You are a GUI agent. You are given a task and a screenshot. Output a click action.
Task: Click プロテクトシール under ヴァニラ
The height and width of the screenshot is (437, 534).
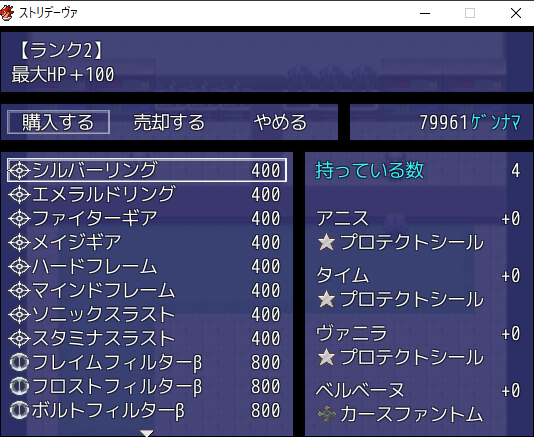point(412,357)
